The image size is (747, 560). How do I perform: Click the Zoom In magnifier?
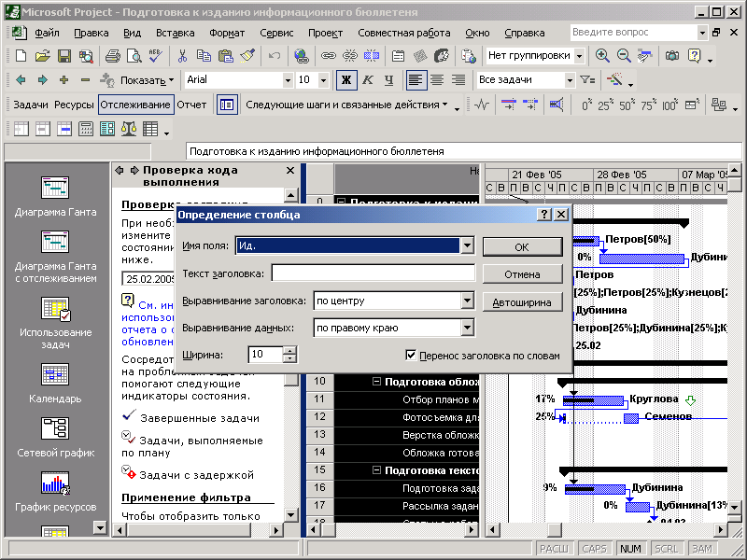pyautogui.click(x=602, y=56)
